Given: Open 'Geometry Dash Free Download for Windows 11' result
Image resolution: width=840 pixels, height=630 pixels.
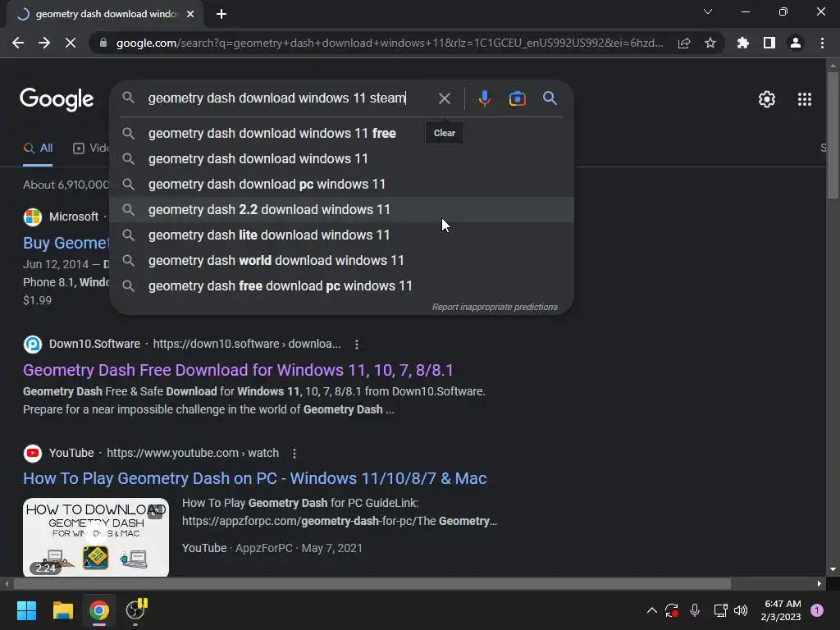Looking at the screenshot, I should (x=238, y=370).
